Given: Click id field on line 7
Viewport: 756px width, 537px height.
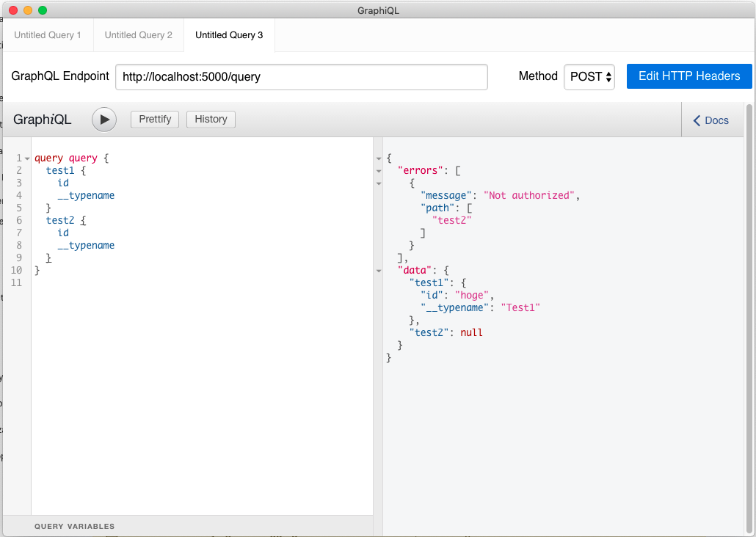Looking at the screenshot, I should tap(63, 233).
